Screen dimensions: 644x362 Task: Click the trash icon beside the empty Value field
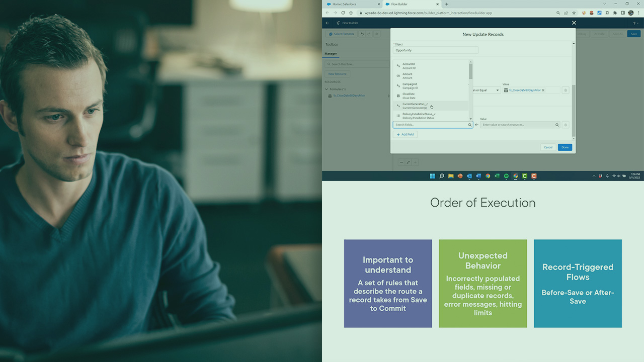tap(565, 125)
